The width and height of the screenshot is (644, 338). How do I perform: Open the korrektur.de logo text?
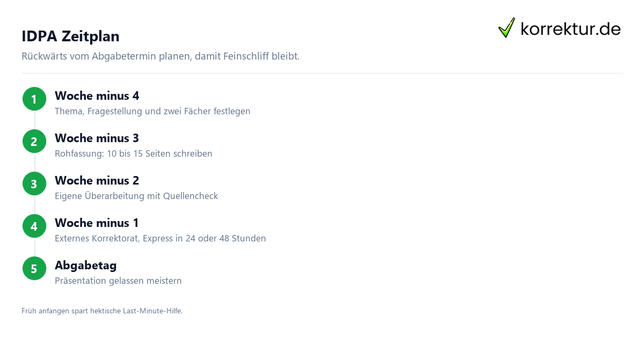pos(570,28)
